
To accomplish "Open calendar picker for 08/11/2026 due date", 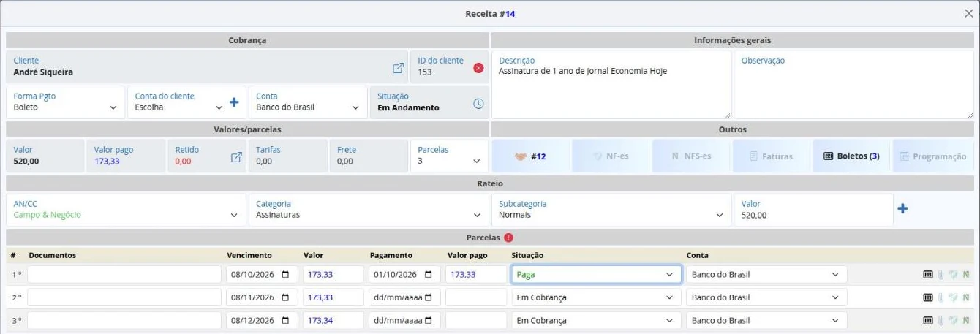I will pos(285,297).
